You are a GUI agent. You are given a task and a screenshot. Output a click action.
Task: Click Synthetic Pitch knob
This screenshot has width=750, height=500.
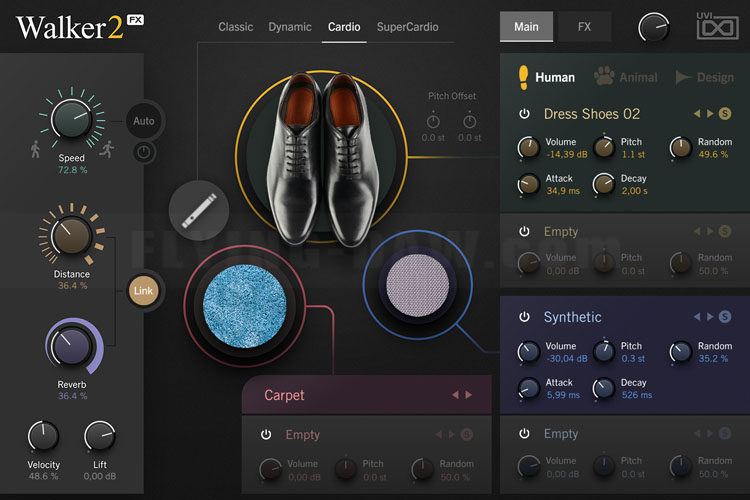pos(604,352)
